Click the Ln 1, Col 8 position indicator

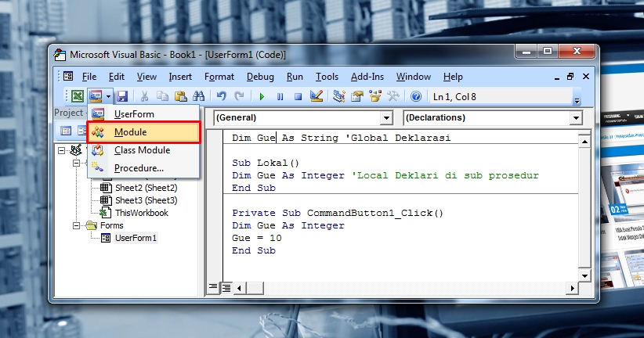click(454, 97)
